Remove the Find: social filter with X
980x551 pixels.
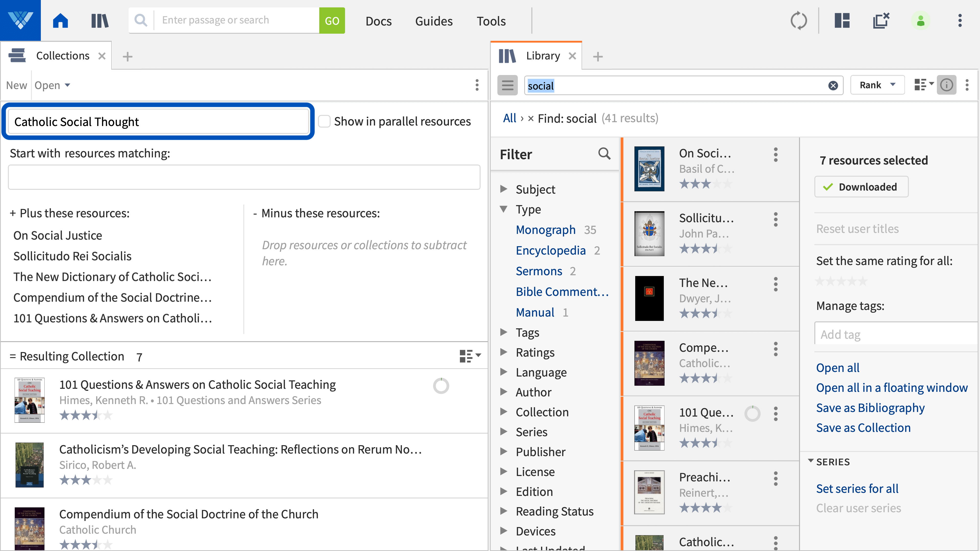coord(530,119)
